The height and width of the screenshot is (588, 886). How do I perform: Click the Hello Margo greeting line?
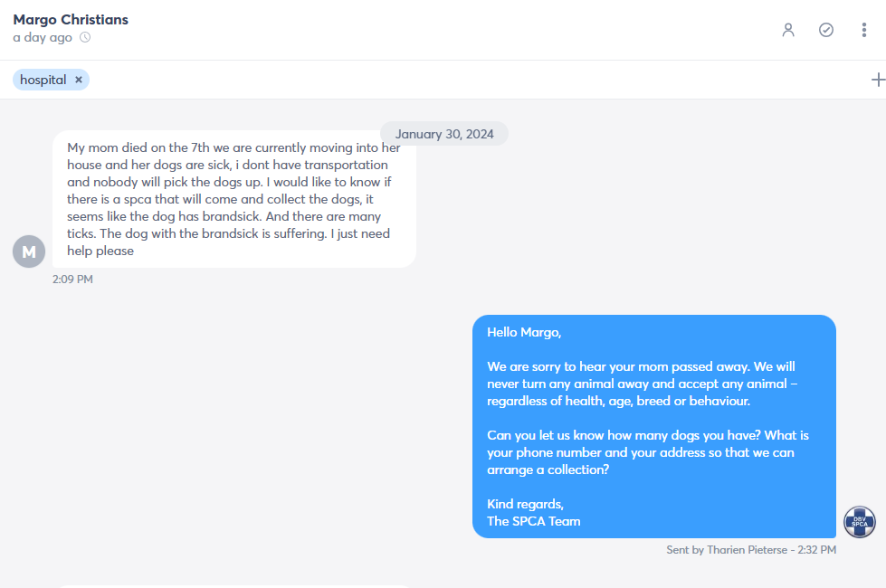coord(524,332)
